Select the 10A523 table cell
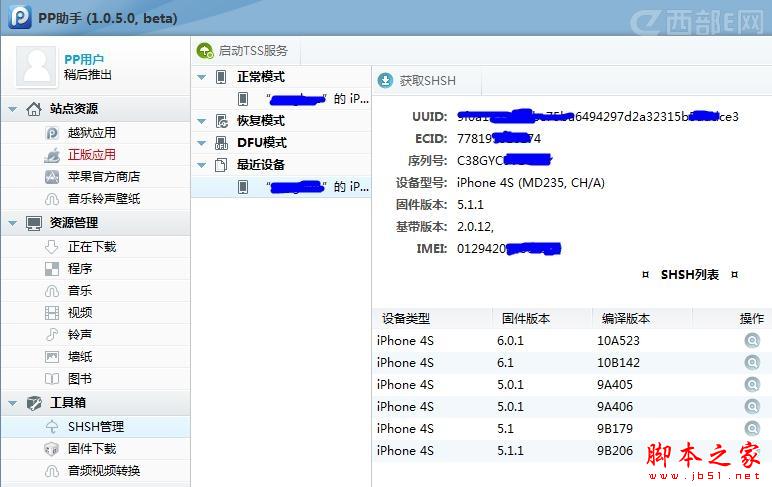 tap(618, 341)
